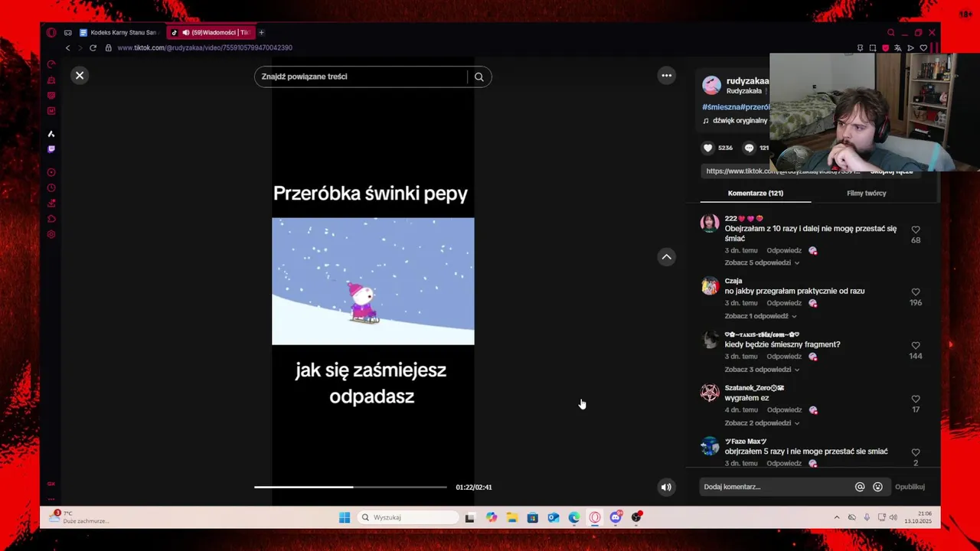This screenshot has width=980, height=551.
Task: Click the Wyszukaj taskbar search box
Action: [x=408, y=517]
